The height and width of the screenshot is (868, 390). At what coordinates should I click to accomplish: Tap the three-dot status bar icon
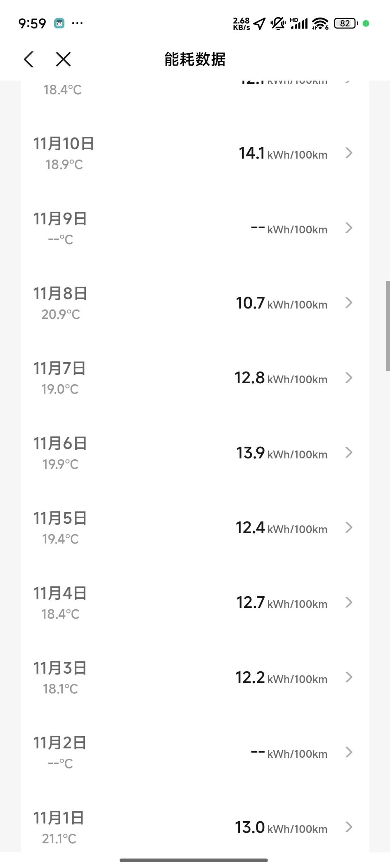pyautogui.click(x=77, y=23)
